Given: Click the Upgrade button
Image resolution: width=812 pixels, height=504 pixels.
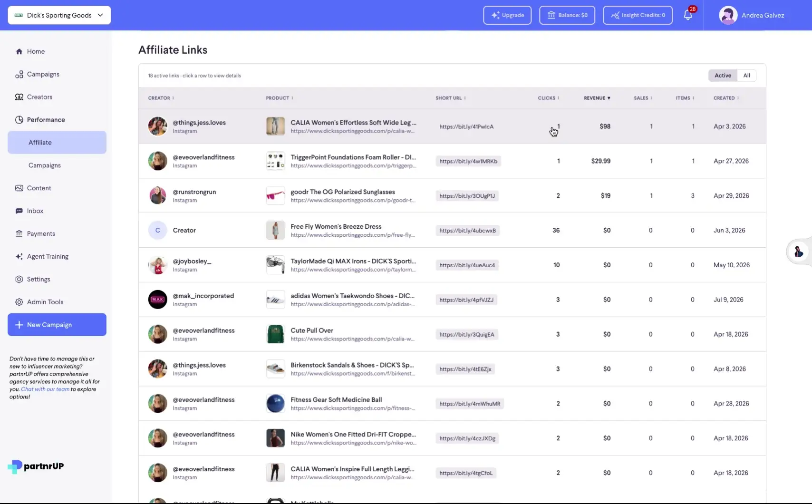Looking at the screenshot, I should (507, 15).
